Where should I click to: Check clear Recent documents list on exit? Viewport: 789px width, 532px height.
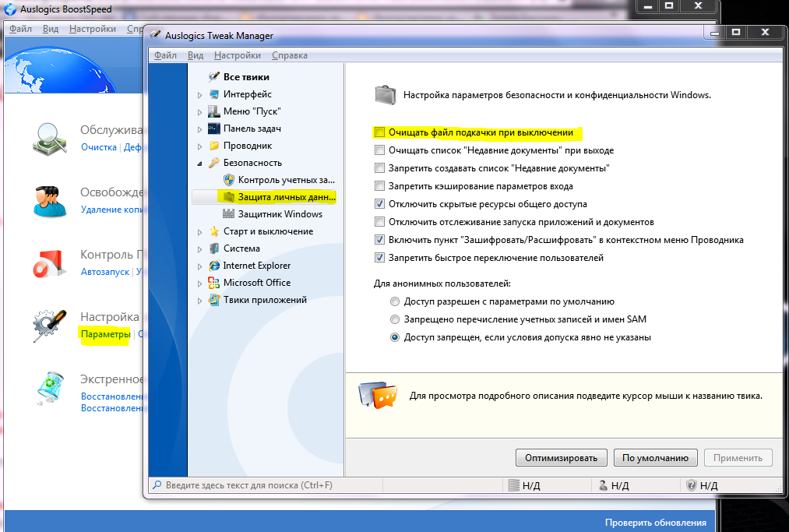379,150
